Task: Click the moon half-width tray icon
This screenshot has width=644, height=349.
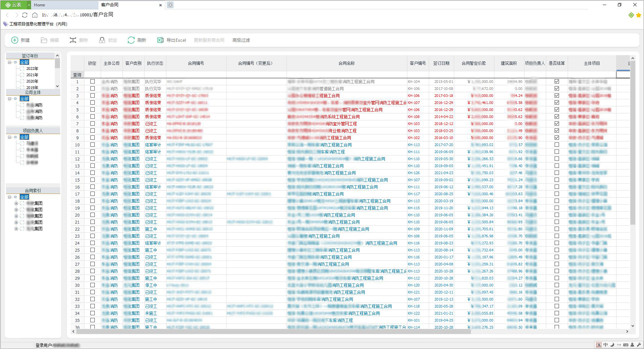Action: coord(612,345)
